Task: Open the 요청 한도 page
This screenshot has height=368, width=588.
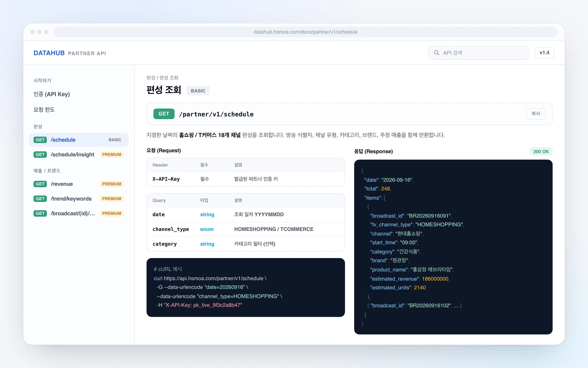Action: pyautogui.click(x=44, y=109)
